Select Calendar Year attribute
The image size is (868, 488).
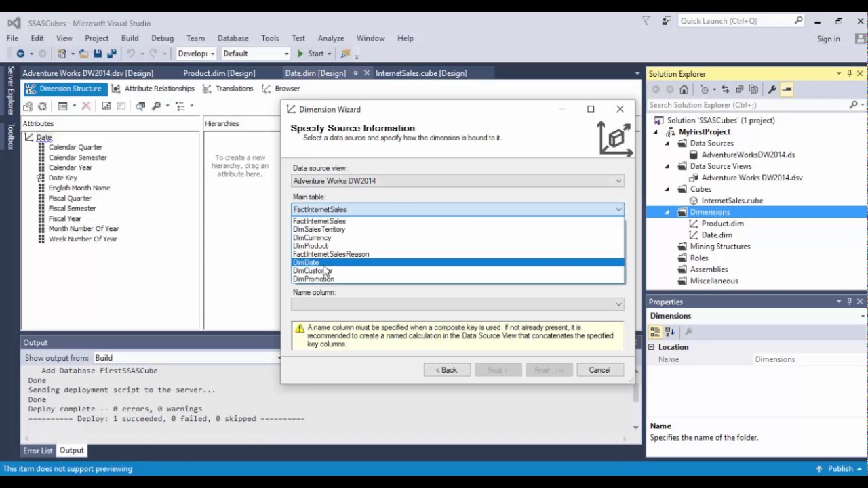(71, 167)
